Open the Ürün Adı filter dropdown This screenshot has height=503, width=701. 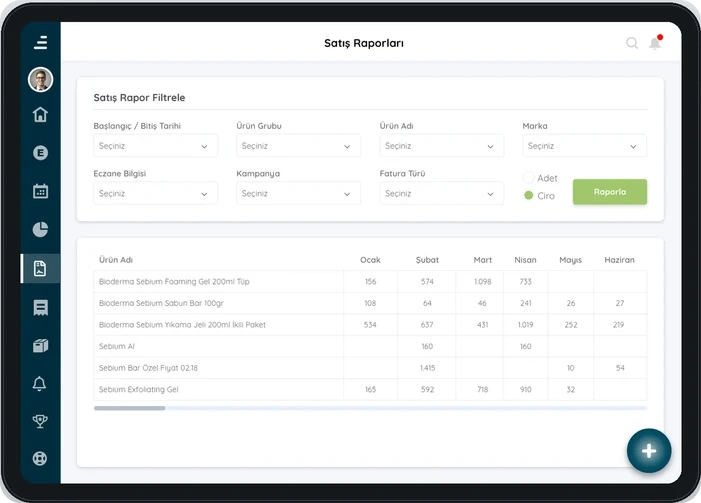coord(442,146)
